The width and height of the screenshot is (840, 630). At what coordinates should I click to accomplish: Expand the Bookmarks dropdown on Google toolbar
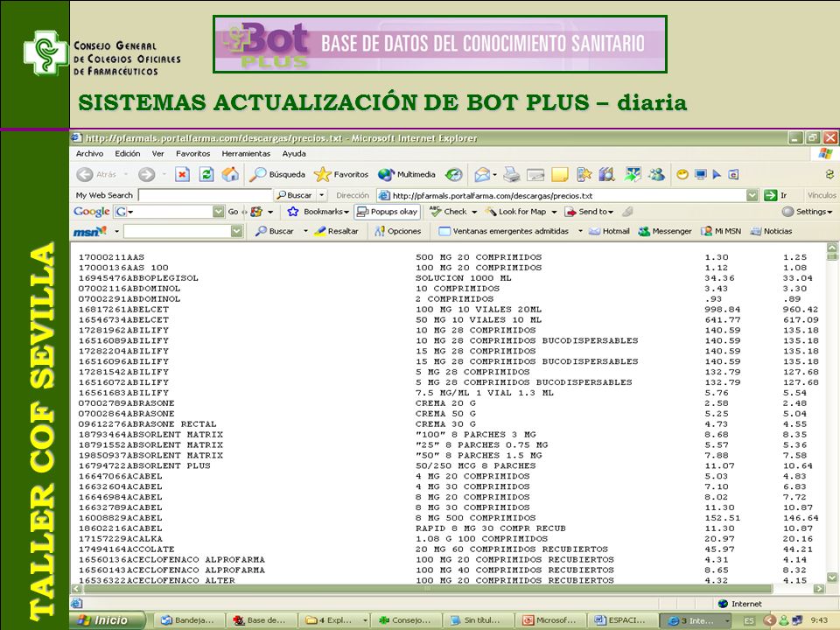pos(346,212)
